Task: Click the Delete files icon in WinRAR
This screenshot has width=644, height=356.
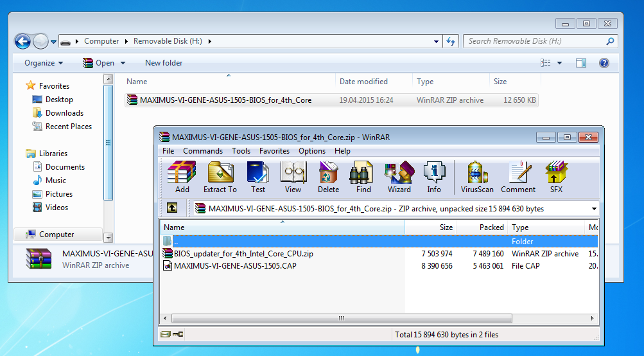Action: (x=329, y=177)
